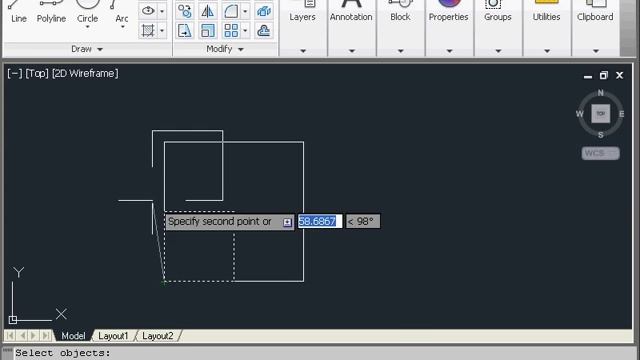Pick the Arc tool
Screen dimensions: 640x360
(121, 12)
